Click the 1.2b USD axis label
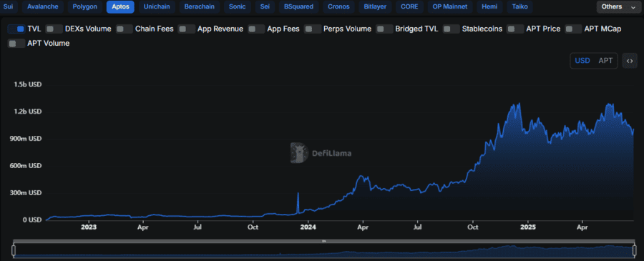This screenshot has width=644, height=261. tap(28, 112)
